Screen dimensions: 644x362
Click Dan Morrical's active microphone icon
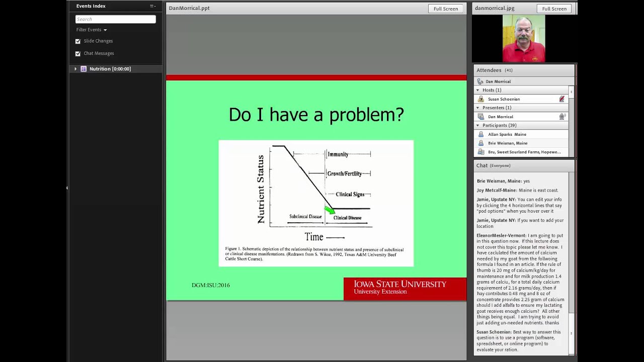pos(562,117)
